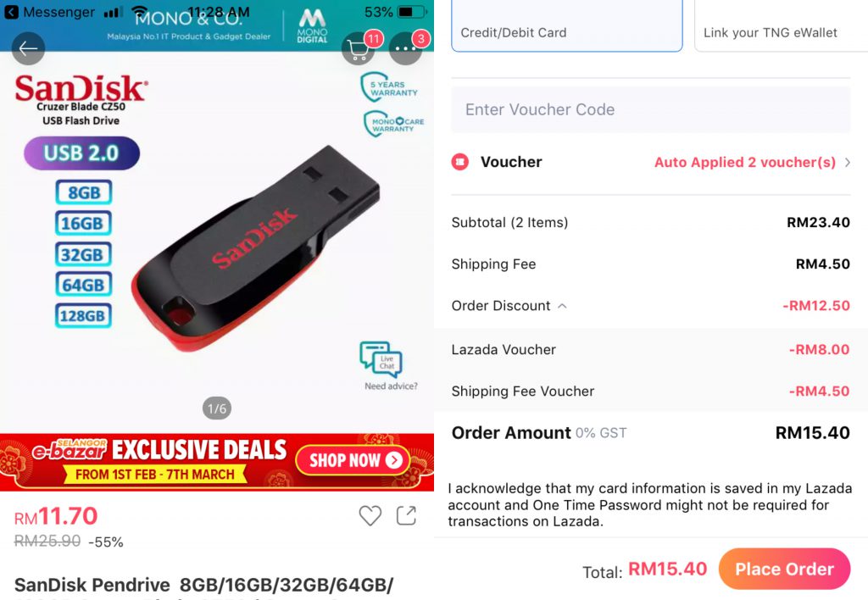Tap the Place Order button
The height and width of the screenshot is (600, 868).
coord(784,569)
